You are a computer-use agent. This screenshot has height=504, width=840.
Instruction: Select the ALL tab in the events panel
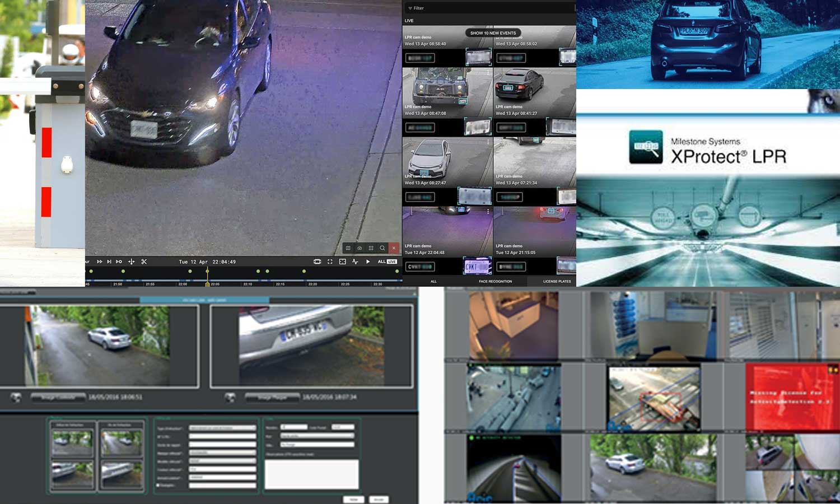click(x=433, y=281)
